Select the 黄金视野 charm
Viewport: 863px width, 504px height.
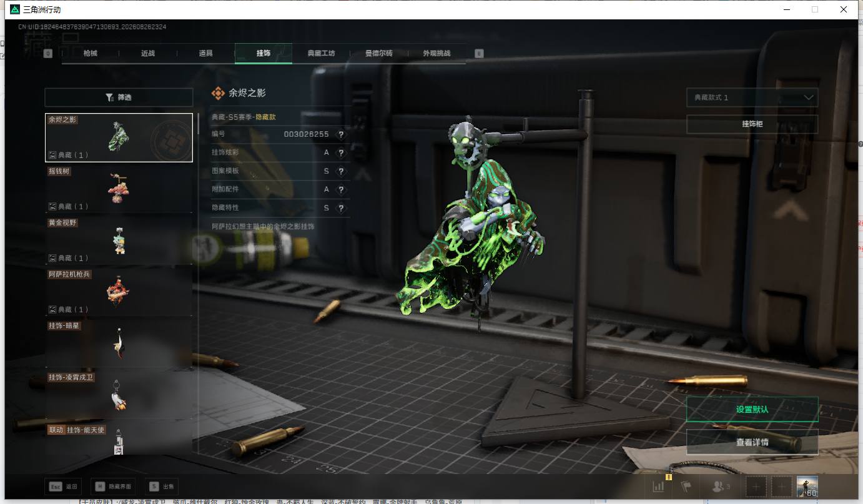coord(119,240)
